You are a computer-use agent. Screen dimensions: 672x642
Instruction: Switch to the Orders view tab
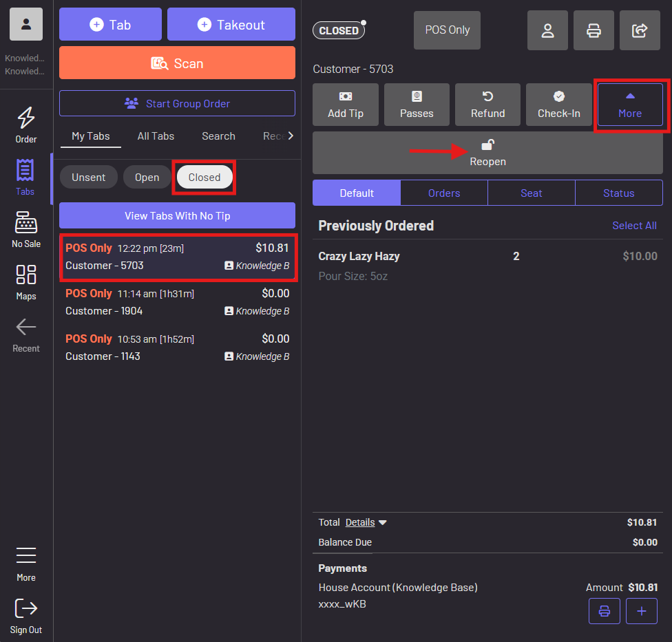click(444, 193)
